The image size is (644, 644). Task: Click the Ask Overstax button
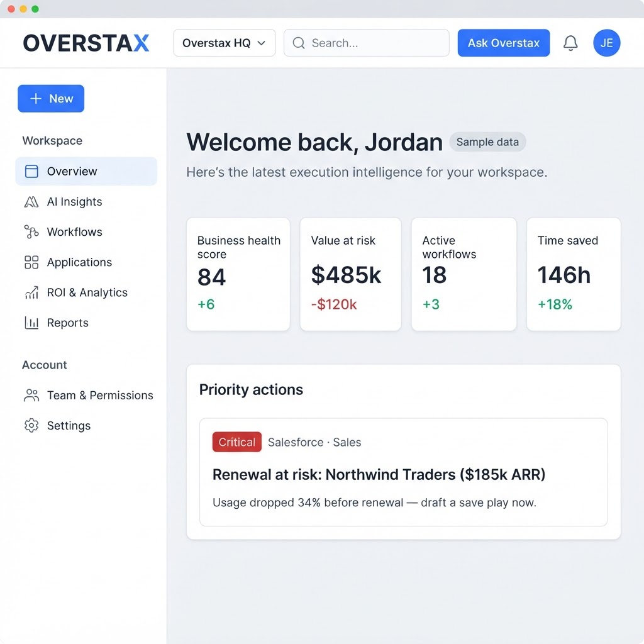tap(504, 43)
